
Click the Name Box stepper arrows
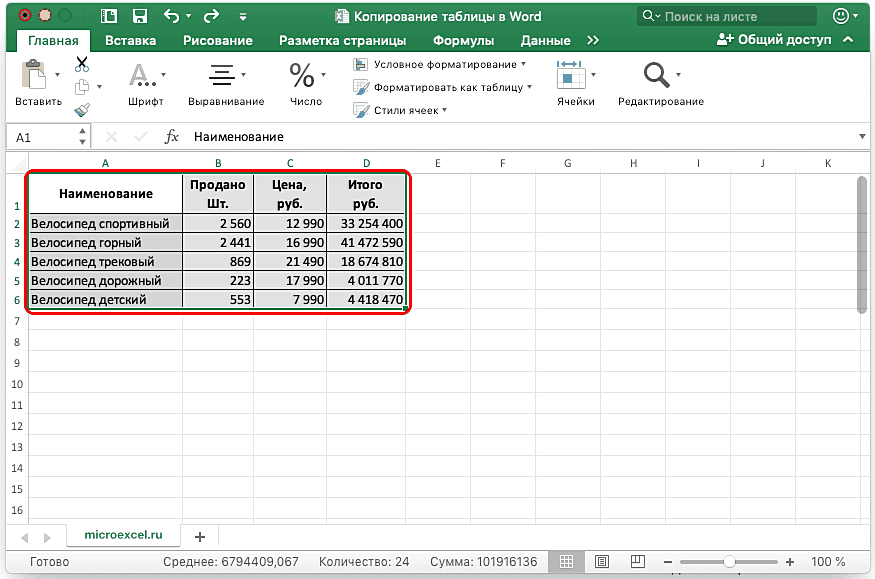[x=82, y=137]
